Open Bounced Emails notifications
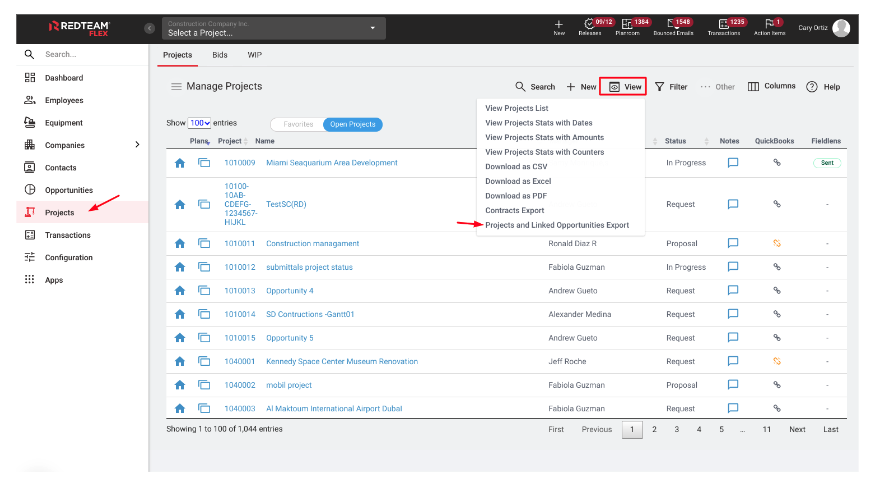This screenshot has height=490, width=878. [x=672, y=27]
